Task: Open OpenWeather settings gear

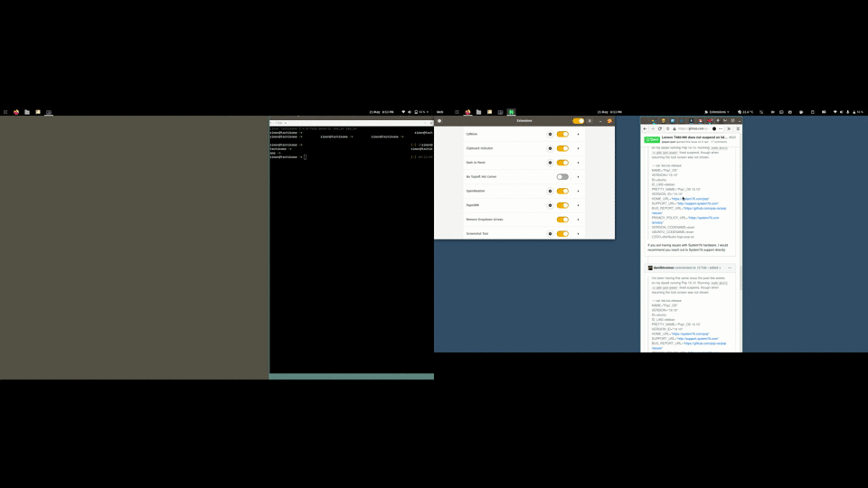Action: pyautogui.click(x=550, y=191)
